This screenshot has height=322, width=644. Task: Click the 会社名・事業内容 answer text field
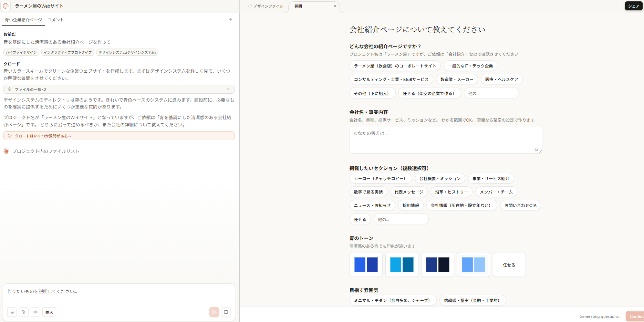[445, 139]
